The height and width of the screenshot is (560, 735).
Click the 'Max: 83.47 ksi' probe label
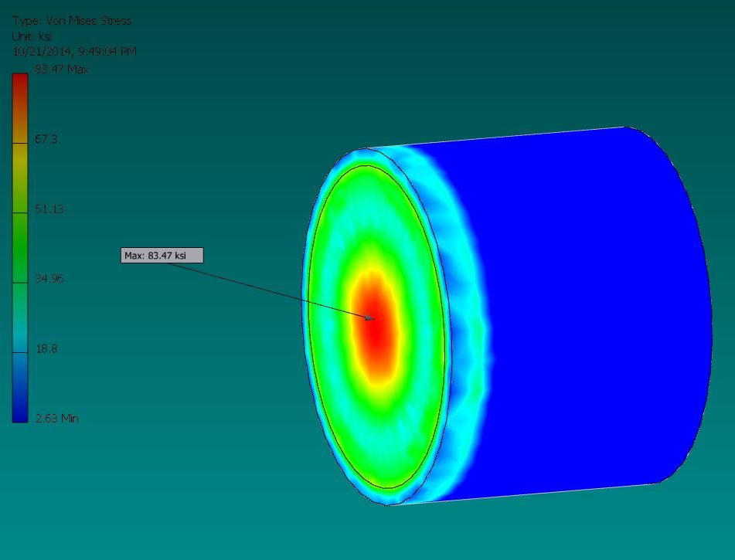click(x=162, y=256)
